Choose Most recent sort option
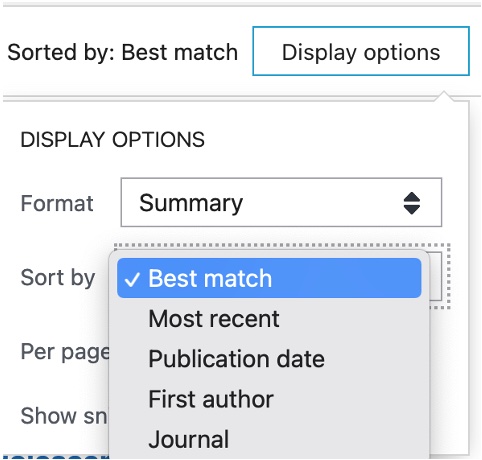482x460 pixels. 214,319
